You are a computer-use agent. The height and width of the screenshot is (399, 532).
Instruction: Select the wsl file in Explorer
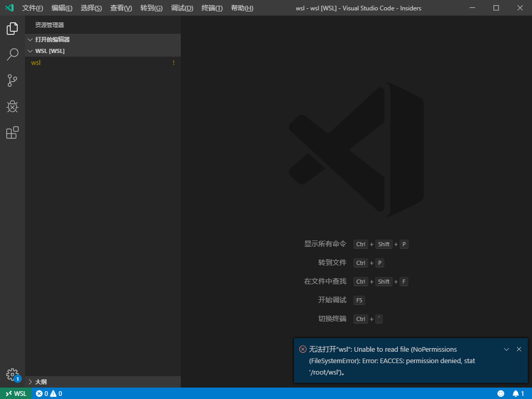click(35, 62)
